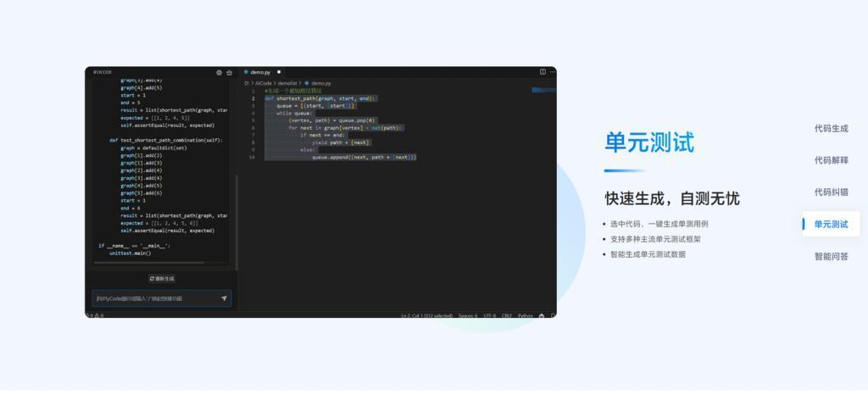Click the UTF-8 encoding in status bar
Image resolution: width=868 pixels, height=395 pixels.
pyautogui.click(x=489, y=315)
